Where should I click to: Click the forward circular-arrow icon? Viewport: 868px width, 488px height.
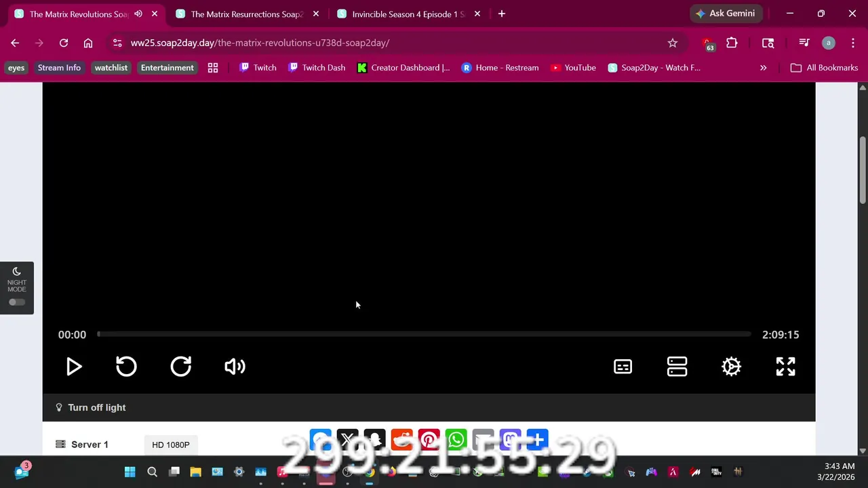pos(181,367)
